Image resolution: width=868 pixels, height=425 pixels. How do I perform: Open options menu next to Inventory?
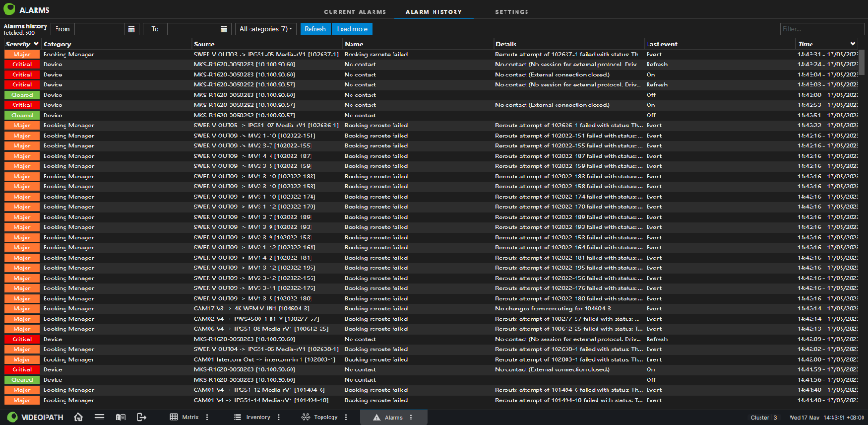point(279,417)
